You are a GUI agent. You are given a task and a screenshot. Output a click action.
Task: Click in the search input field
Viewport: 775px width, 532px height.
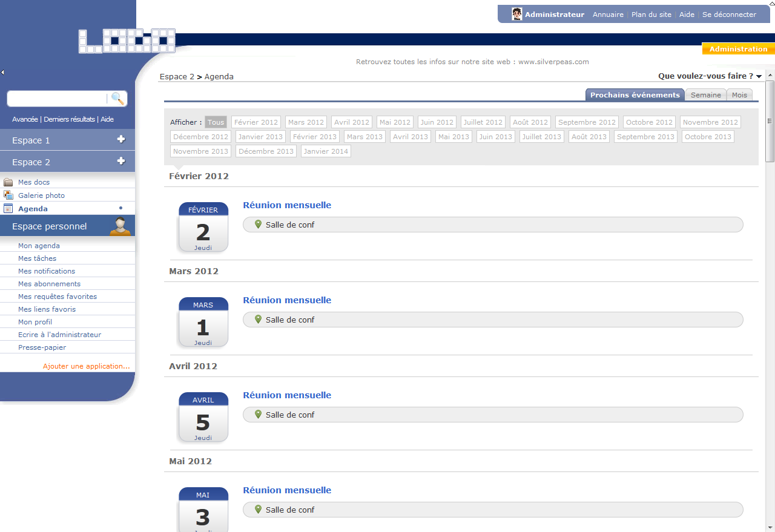(58, 99)
